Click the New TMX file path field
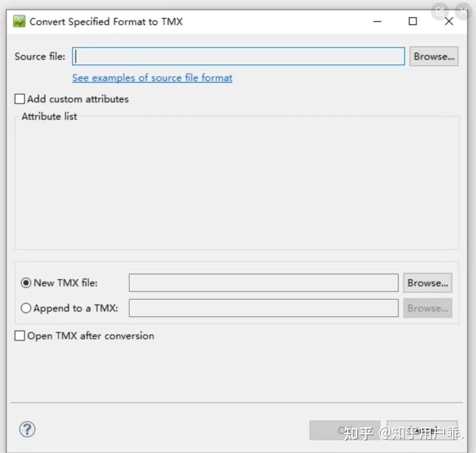Viewport: 476px width, 453px height. click(x=263, y=283)
